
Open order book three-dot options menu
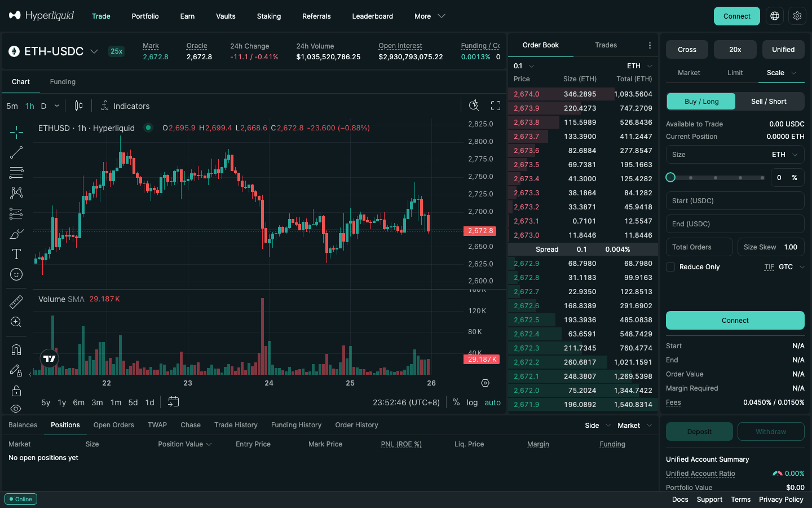coord(650,45)
